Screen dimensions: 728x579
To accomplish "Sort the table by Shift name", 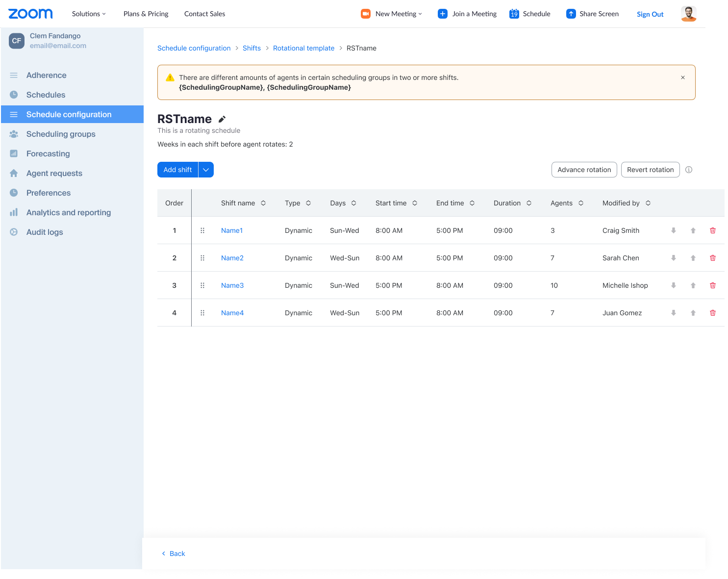I will (243, 203).
